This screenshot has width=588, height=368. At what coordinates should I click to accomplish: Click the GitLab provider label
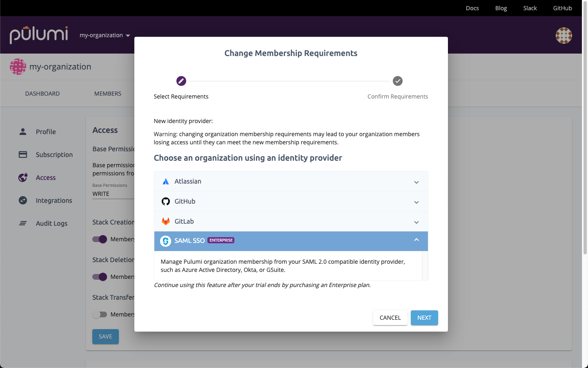tap(184, 221)
